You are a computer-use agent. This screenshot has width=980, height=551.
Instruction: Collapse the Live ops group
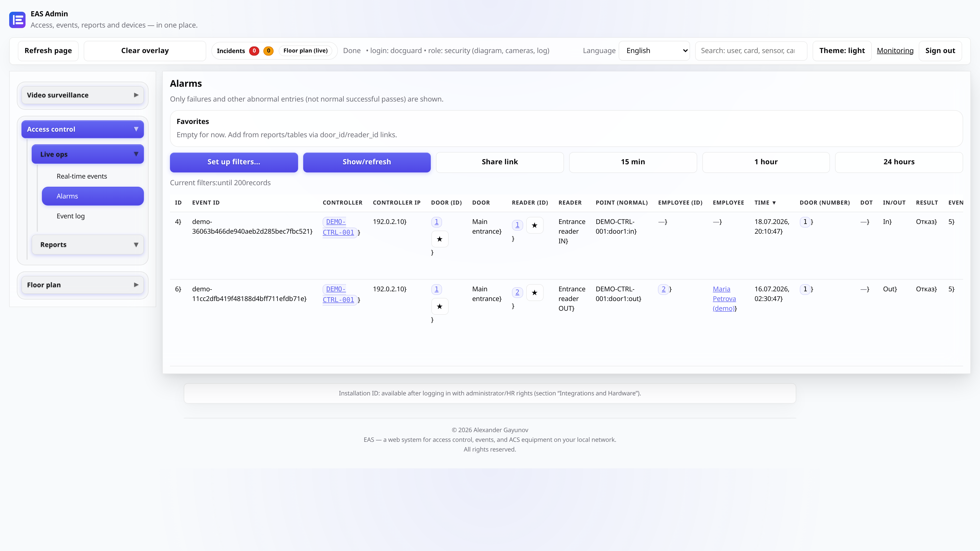point(88,154)
